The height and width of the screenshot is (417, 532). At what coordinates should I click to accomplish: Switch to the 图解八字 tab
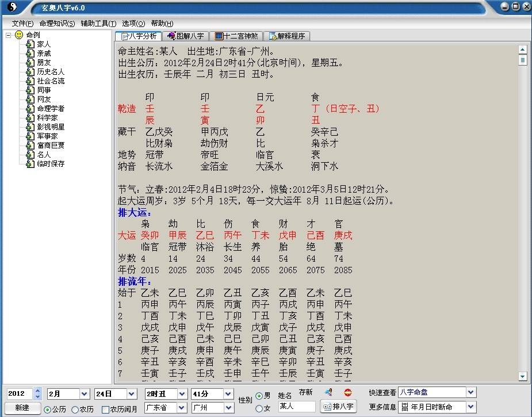(186, 36)
